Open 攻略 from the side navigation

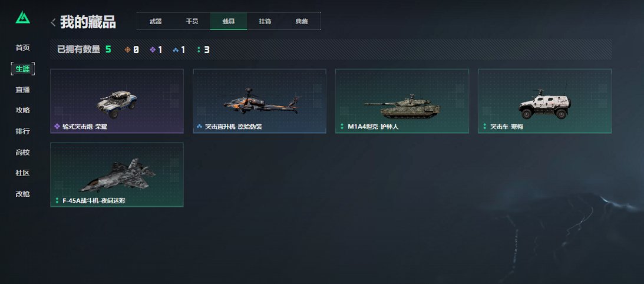tap(22, 110)
